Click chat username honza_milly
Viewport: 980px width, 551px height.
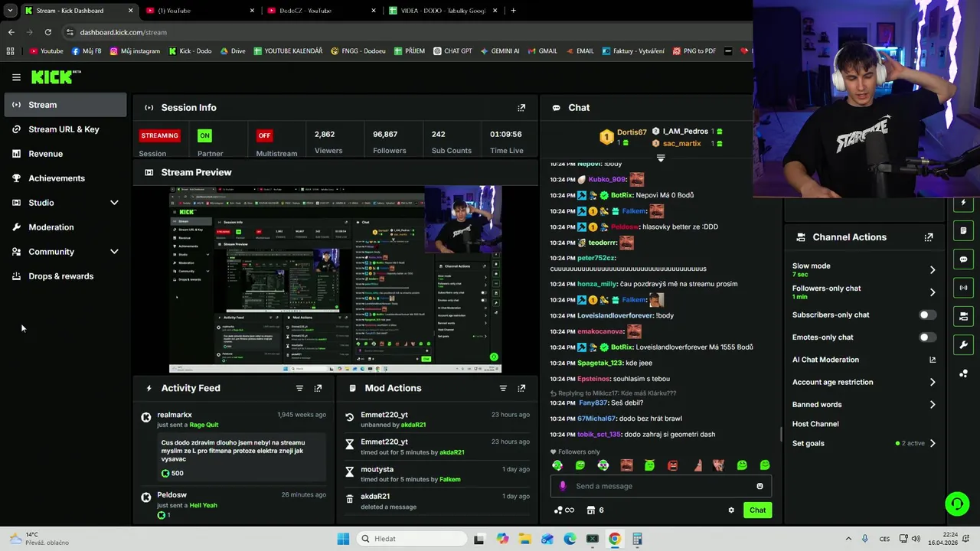596,284
